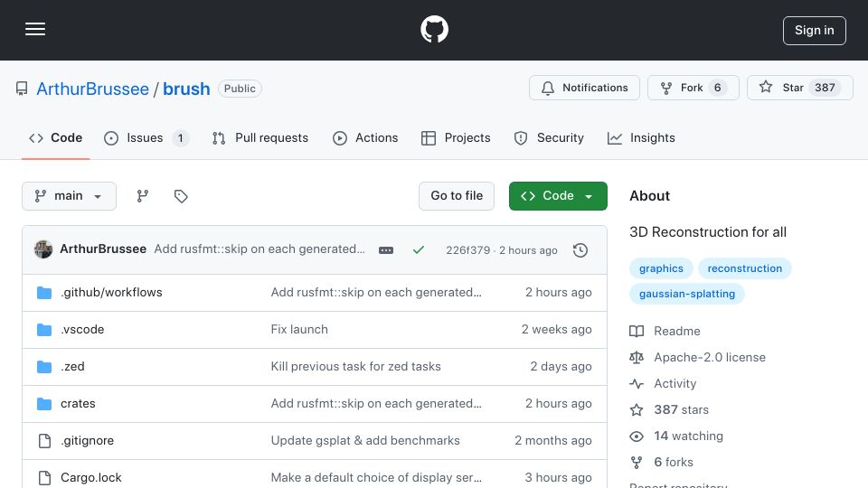Click the GitHub logo
This screenshot has width=868, height=488.
pyautogui.click(x=434, y=29)
